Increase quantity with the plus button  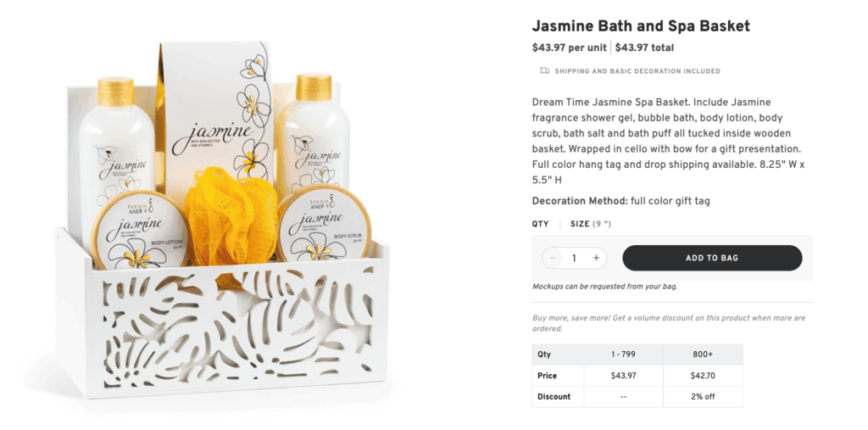tap(596, 258)
